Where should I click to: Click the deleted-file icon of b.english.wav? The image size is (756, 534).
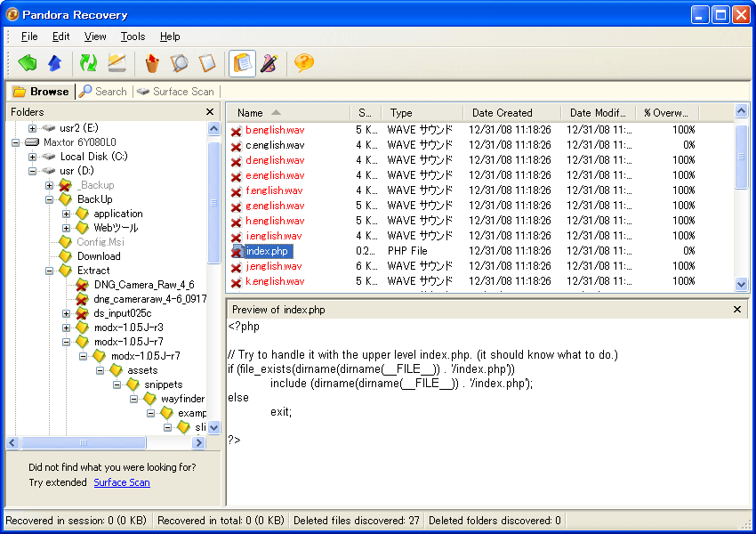point(236,131)
